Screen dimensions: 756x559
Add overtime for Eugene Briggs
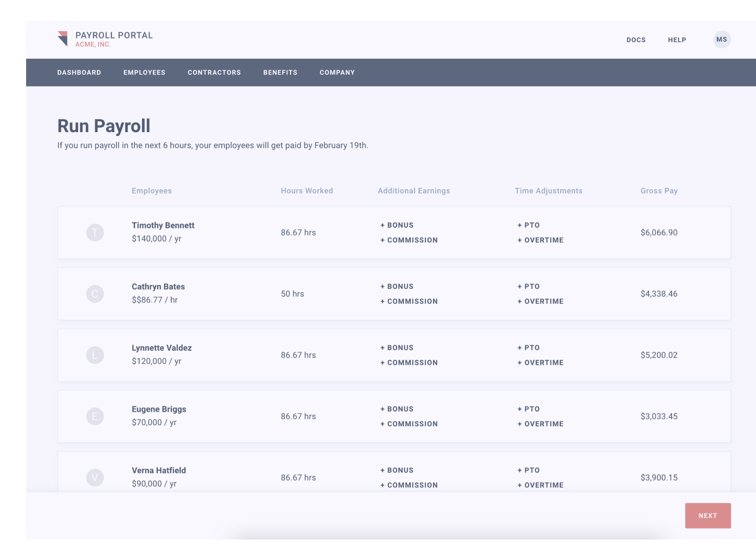click(x=541, y=424)
